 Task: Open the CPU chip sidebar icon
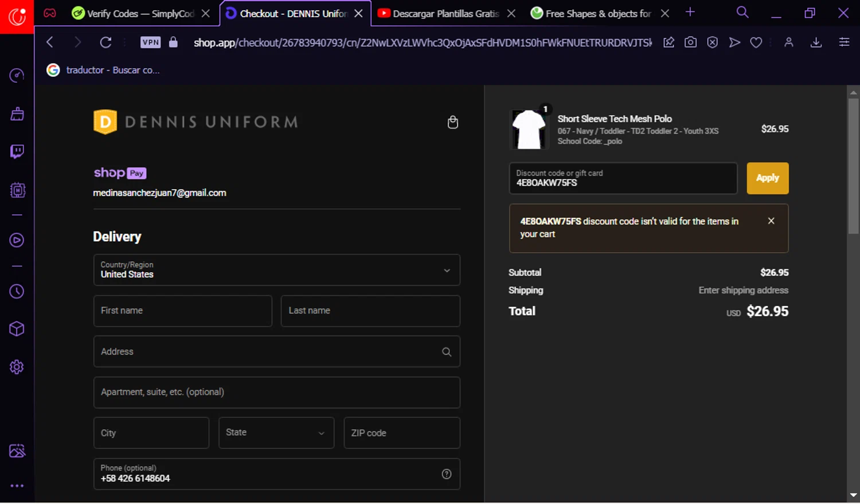pyautogui.click(x=17, y=190)
